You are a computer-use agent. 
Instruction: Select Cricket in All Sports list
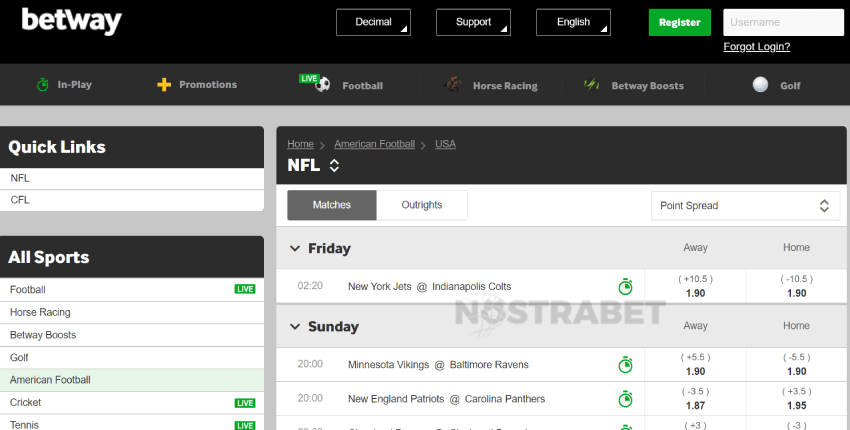pyautogui.click(x=132, y=403)
